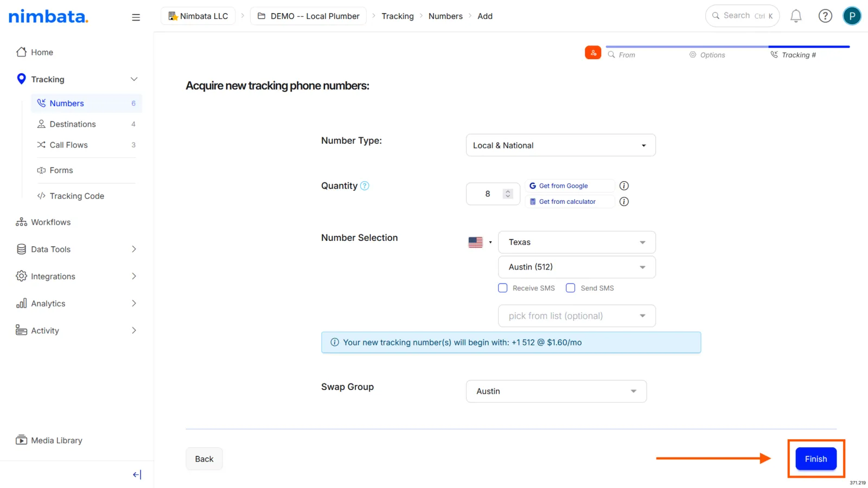Open the help question mark icon
The height and width of the screenshot is (488, 868).
825,16
